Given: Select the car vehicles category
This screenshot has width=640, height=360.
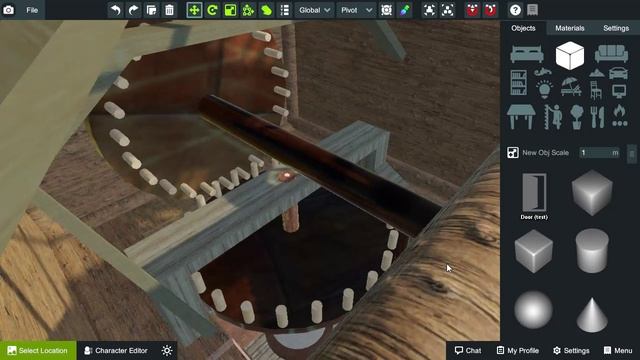Looking at the screenshot, I should 618,73.
